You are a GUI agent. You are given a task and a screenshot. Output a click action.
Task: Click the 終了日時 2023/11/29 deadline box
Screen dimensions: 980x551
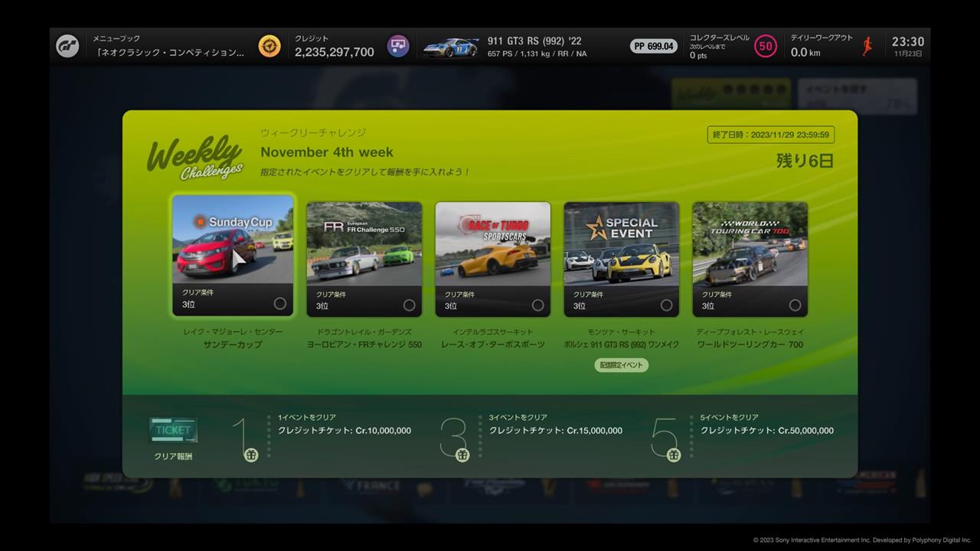click(771, 135)
